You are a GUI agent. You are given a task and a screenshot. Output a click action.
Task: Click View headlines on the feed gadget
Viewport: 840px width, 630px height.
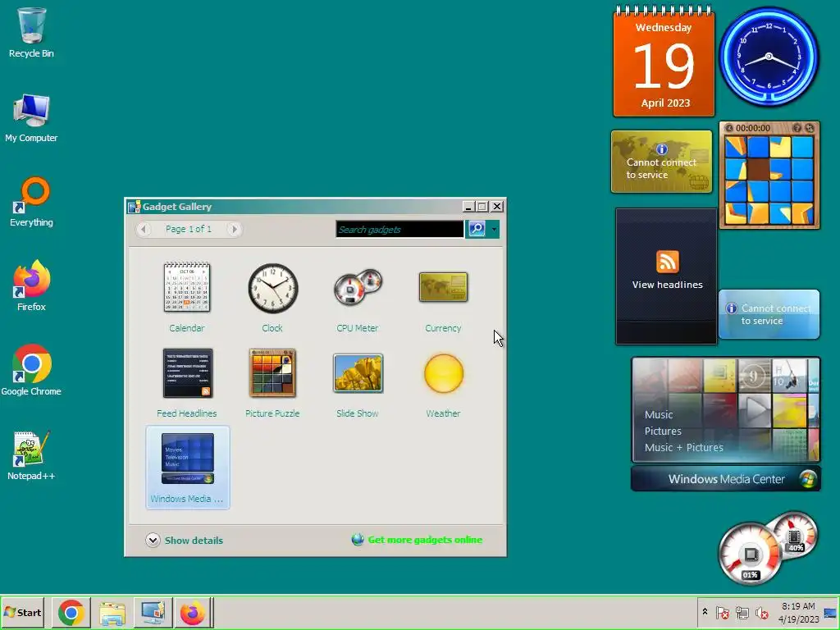(x=667, y=285)
